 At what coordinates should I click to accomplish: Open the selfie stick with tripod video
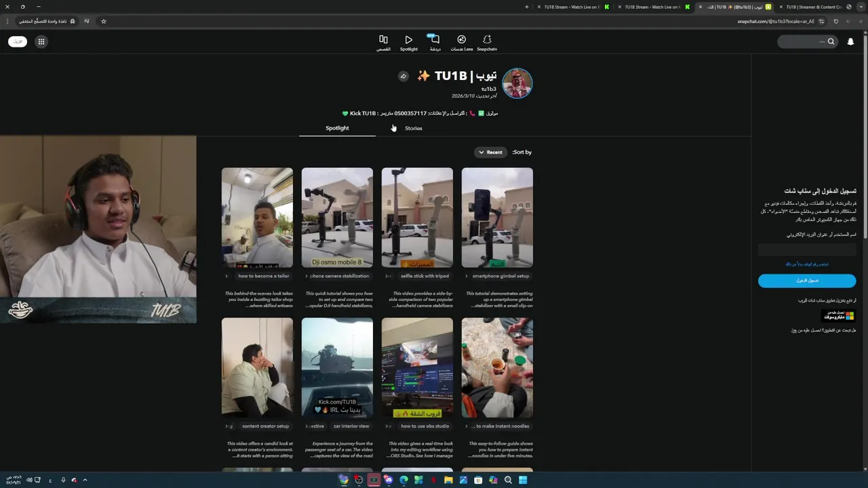pos(417,218)
